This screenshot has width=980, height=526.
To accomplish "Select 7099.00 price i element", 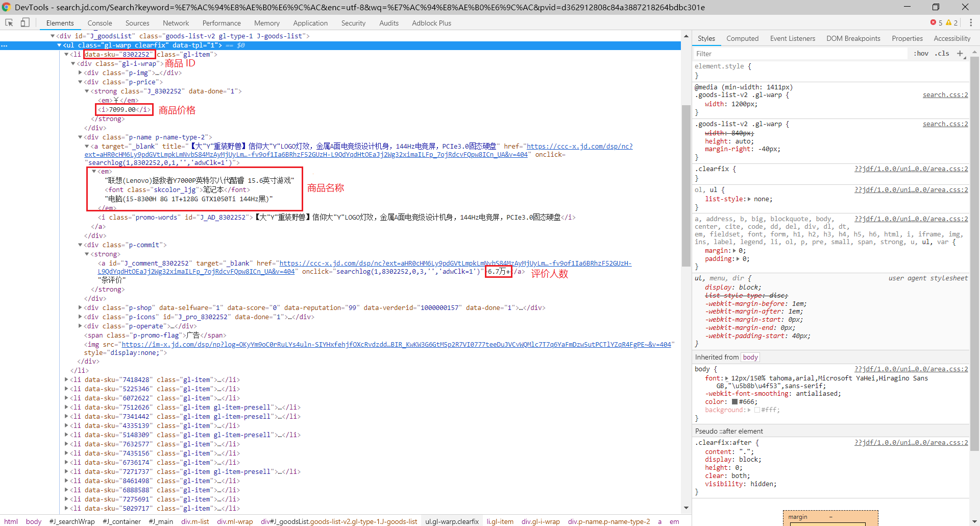I will [125, 110].
